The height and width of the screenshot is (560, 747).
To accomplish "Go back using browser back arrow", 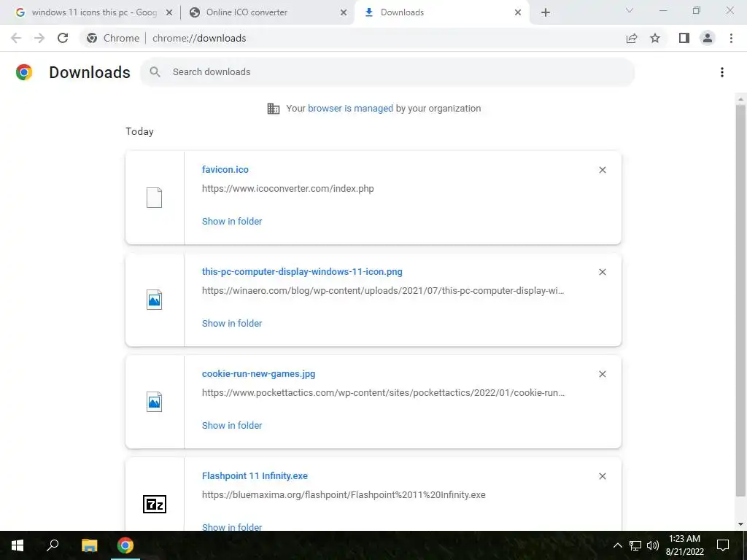I will click(16, 38).
